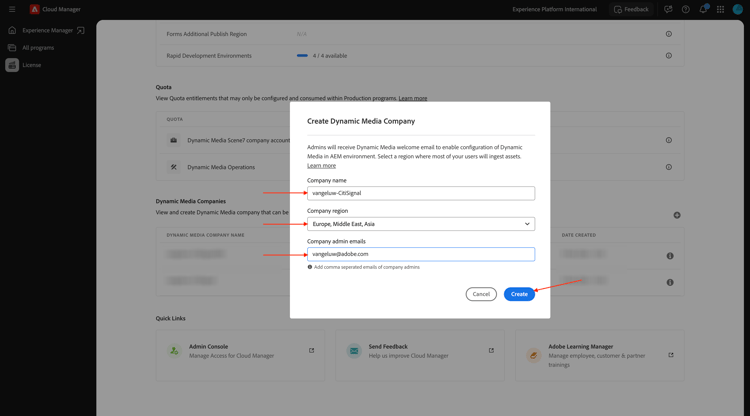This screenshot has height=416, width=750.
Task: Click the License sidebar icon
Action: click(x=12, y=65)
